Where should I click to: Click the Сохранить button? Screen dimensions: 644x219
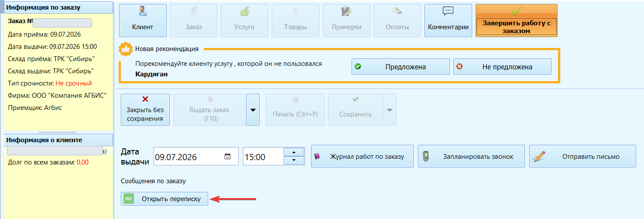pyautogui.click(x=355, y=109)
